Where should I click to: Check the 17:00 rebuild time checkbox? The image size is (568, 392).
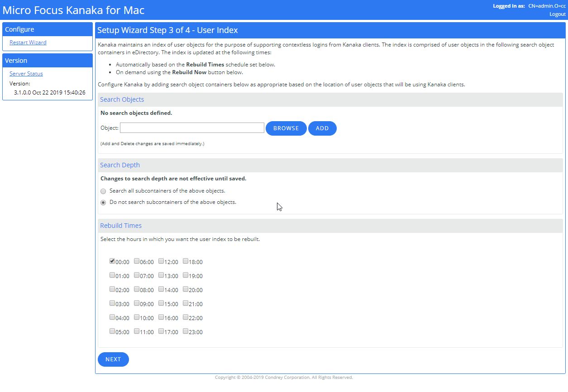161,331
